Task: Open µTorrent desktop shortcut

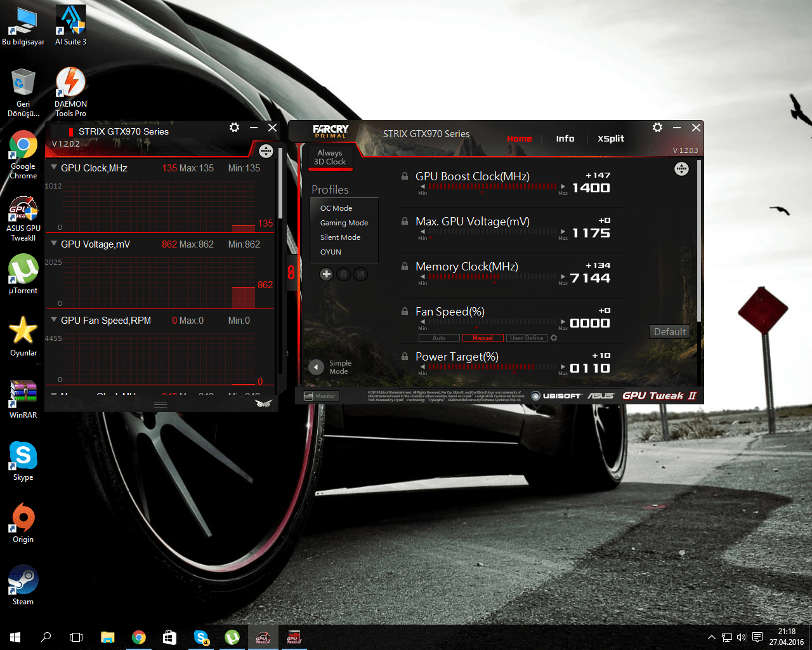Action: [x=23, y=274]
